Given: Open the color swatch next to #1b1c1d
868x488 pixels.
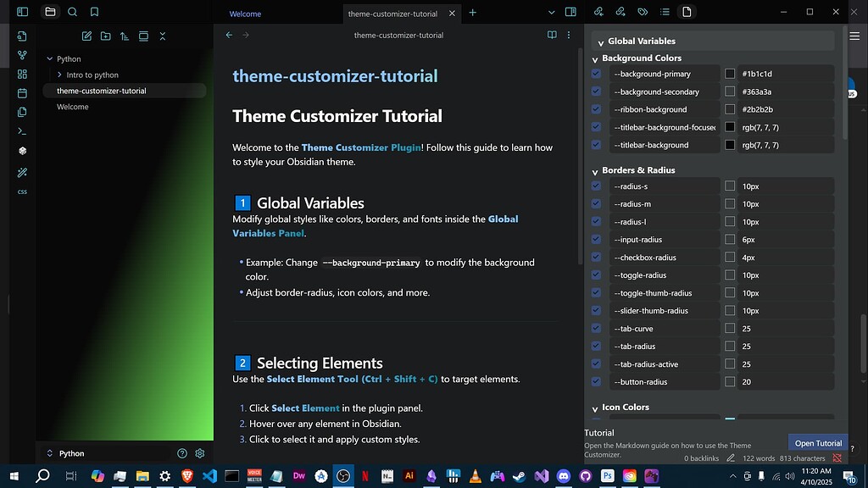Looking at the screenshot, I should [730, 74].
